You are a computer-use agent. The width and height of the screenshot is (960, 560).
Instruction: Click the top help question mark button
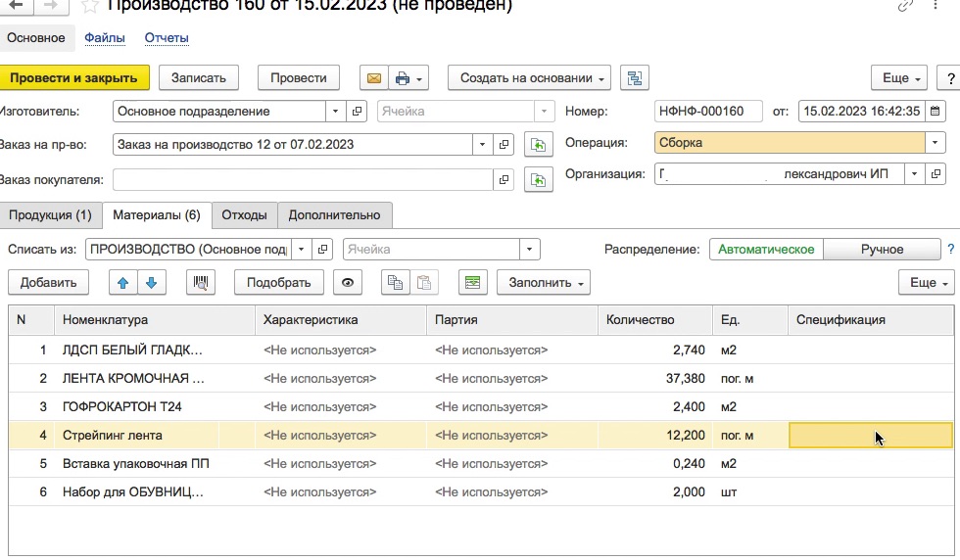[x=949, y=78]
